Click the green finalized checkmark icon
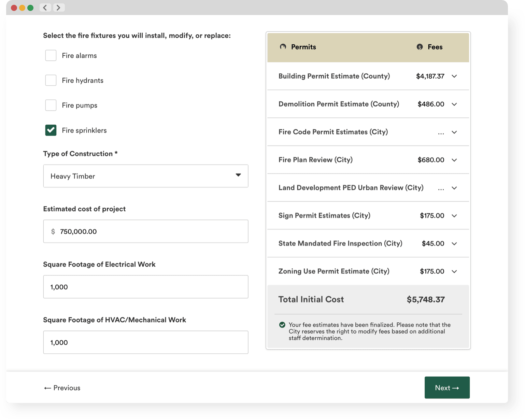 point(282,325)
